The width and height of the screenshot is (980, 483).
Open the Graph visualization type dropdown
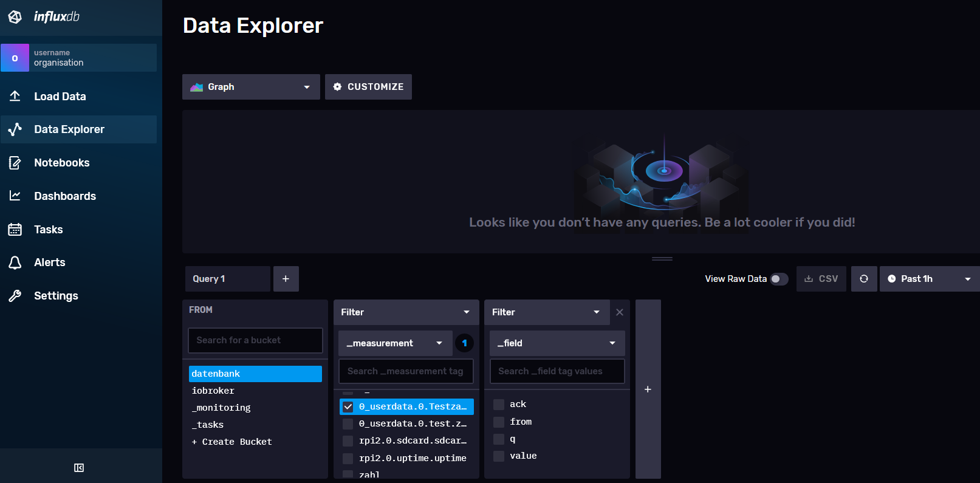(x=251, y=87)
